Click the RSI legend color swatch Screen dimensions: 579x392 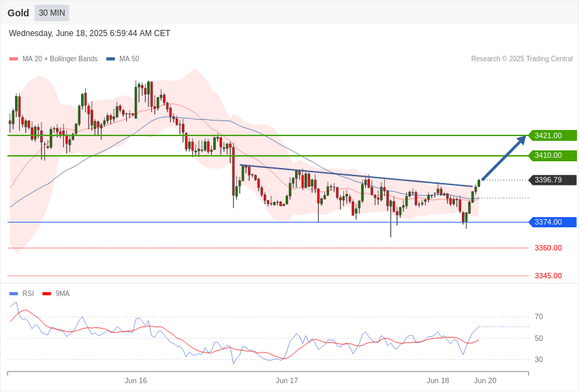[14, 293]
